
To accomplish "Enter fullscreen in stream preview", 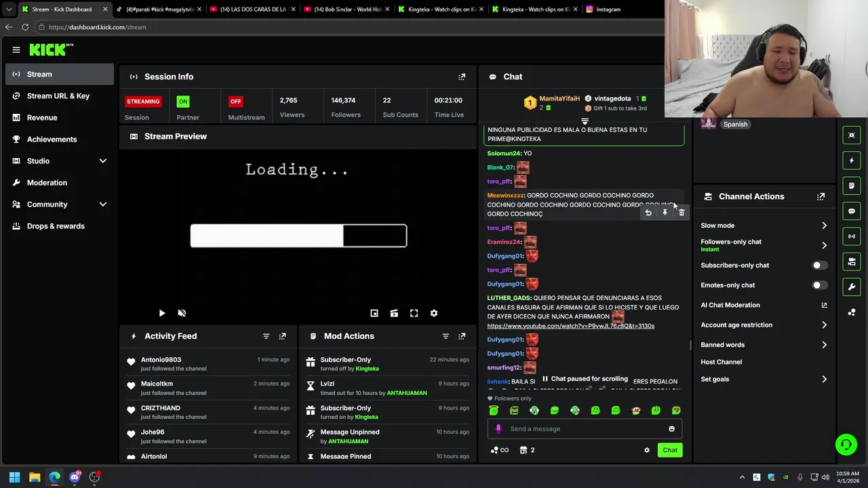I will click(x=414, y=313).
